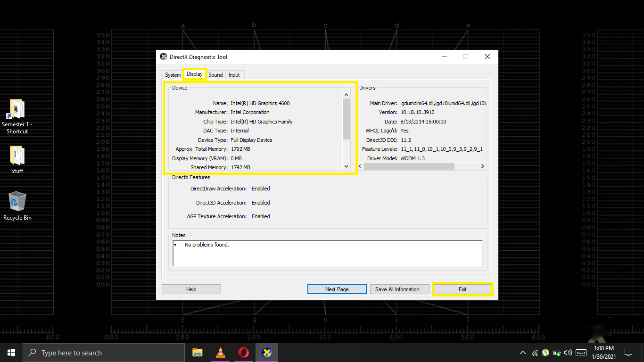Click the 'No problems found.' note

click(207, 245)
